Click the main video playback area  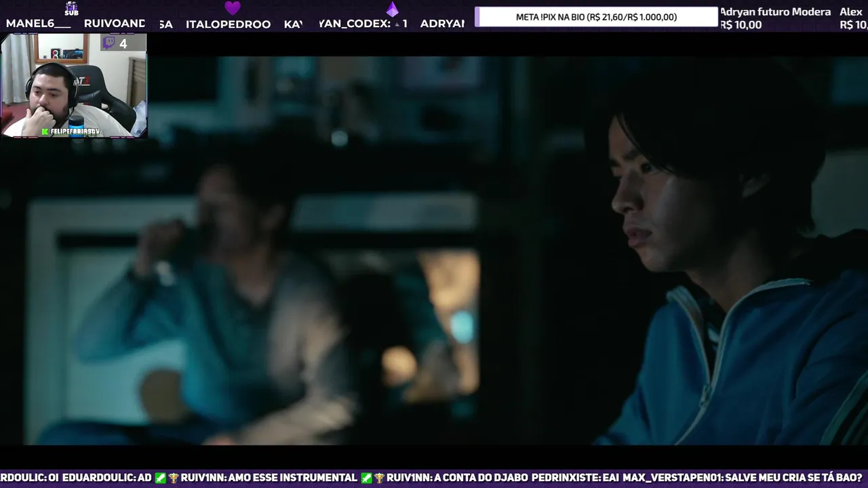[434, 251]
